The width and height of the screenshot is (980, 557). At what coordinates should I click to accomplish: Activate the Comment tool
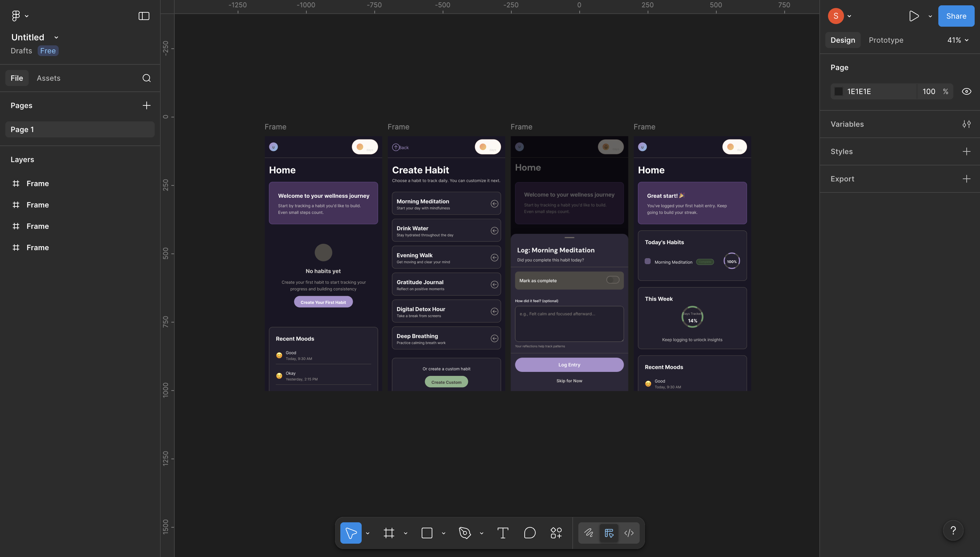(x=529, y=533)
